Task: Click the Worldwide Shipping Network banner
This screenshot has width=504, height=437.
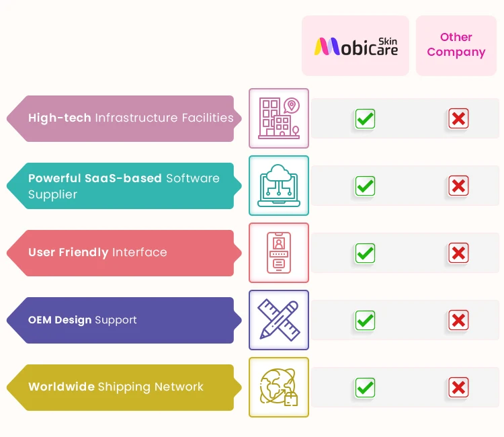Action: (124, 387)
